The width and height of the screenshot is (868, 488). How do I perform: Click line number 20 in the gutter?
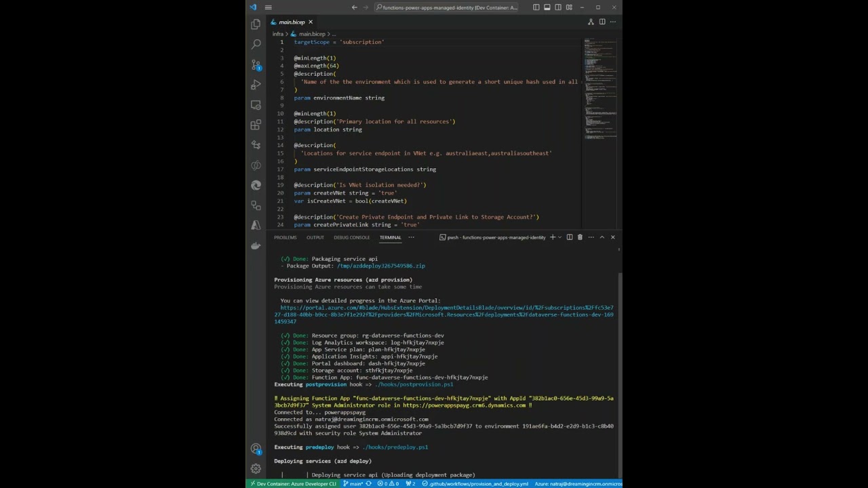[281, 193]
